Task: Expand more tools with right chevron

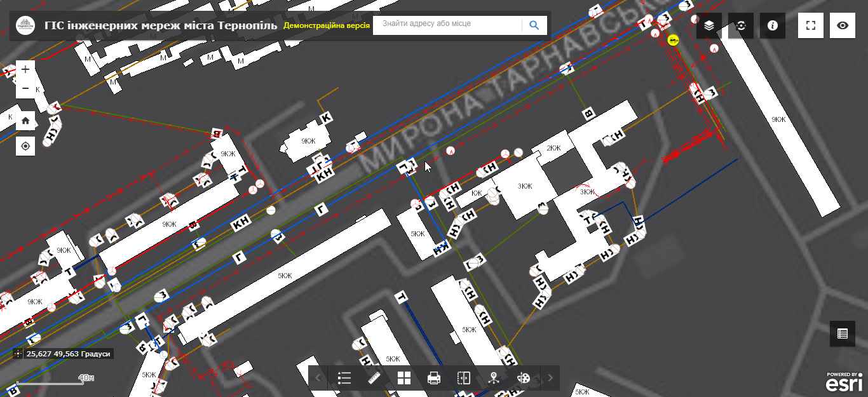Action: pos(549,377)
